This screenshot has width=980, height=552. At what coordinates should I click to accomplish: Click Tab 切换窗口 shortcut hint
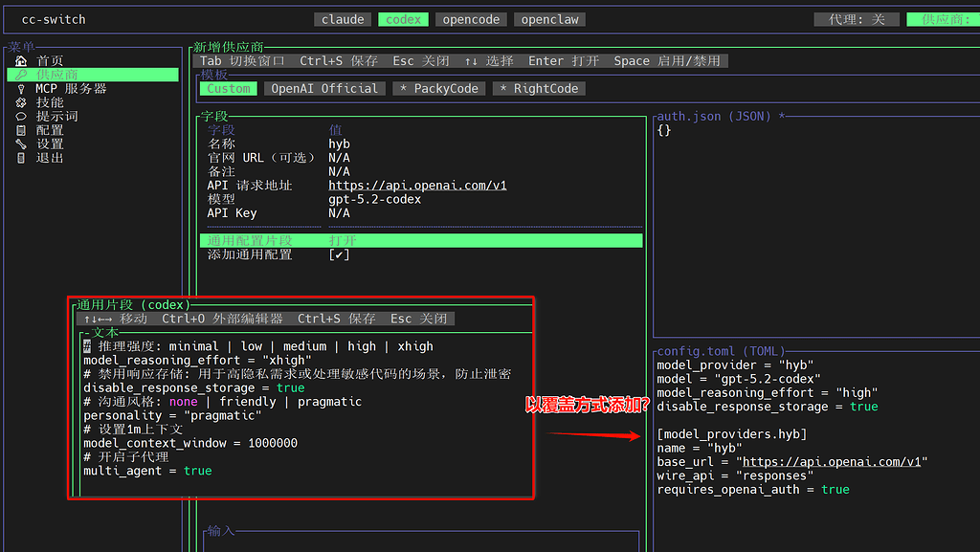click(242, 61)
